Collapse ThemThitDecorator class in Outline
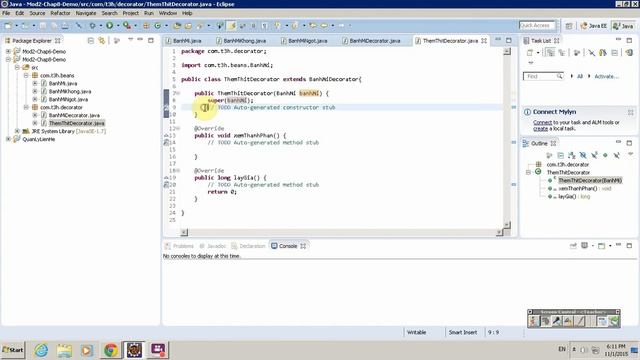Image resolution: width=640 pixels, height=360 pixels. [x=528, y=172]
